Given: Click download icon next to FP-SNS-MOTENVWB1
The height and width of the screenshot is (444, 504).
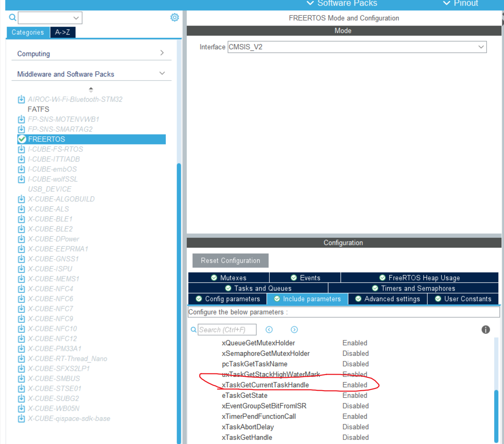Looking at the screenshot, I should pyautogui.click(x=21, y=119).
